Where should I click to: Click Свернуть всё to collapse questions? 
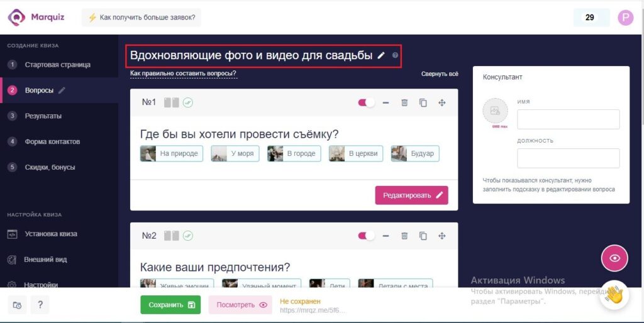pyautogui.click(x=440, y=74)
